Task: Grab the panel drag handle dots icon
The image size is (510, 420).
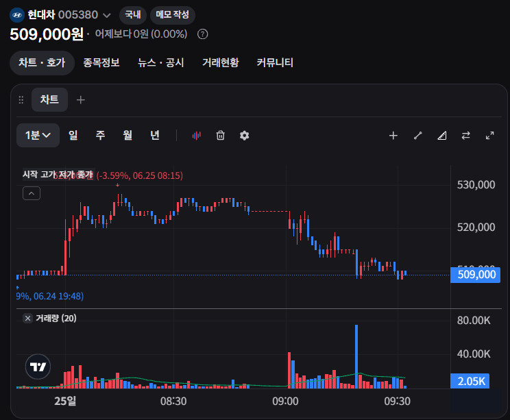Action: click(21, 100)
